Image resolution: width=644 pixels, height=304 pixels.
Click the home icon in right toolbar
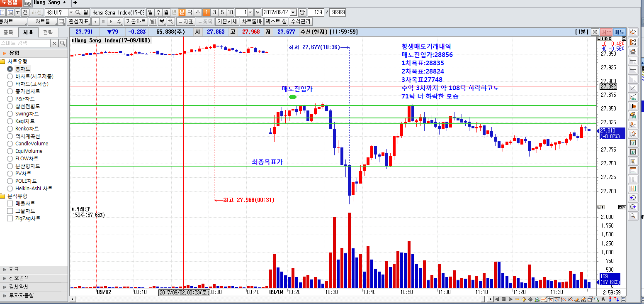point(633,51)
